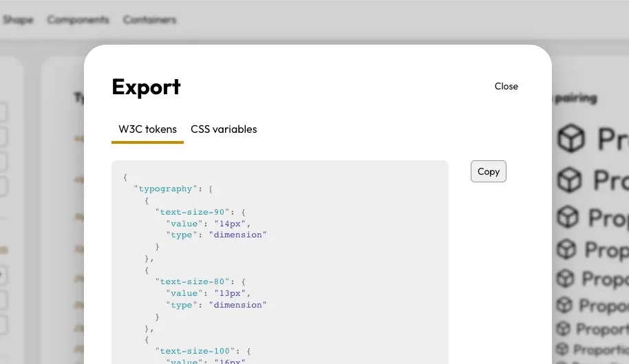This screenshot has width=629, height=364.
Task: Click the "text-size-90" token name
Action: tap(192, 212)
